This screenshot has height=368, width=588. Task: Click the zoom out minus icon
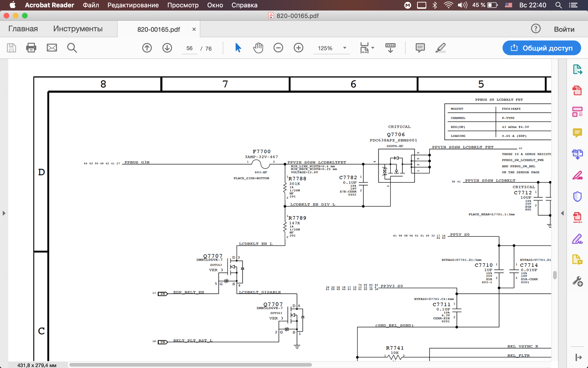pyautogui.click(x=278, y=48)
